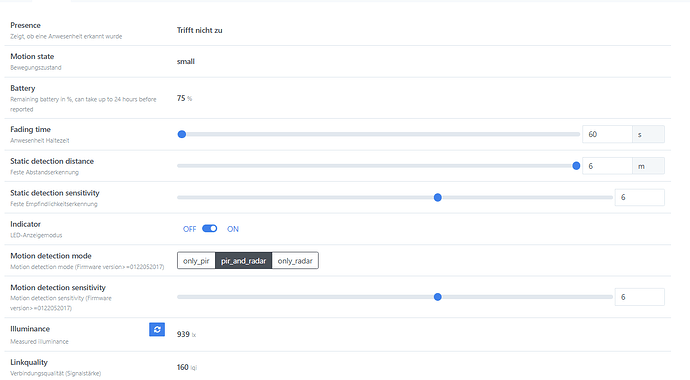Click the Motion detection sensitivity slider handle
690x380 pixels.
[x=437, y=297]
